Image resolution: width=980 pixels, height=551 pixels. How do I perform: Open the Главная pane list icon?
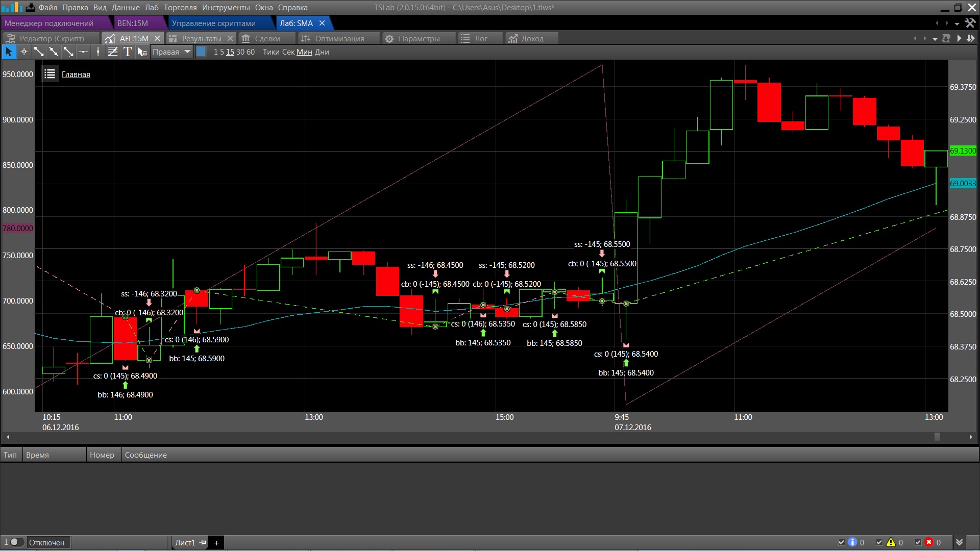50,74
